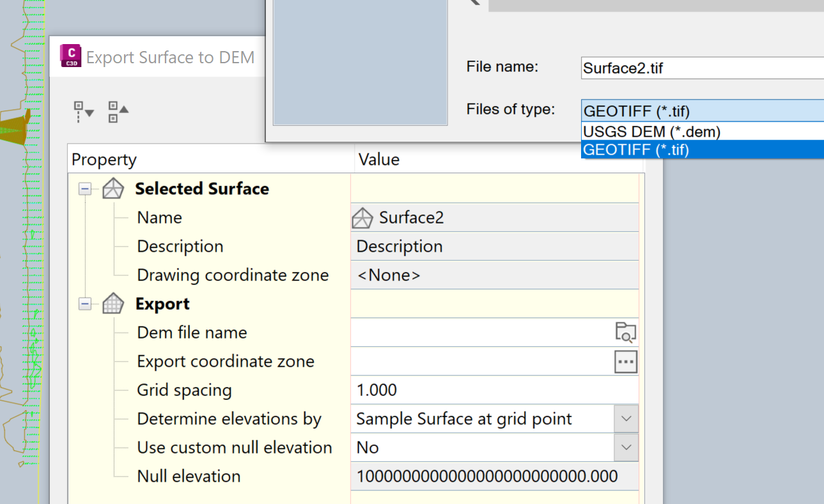Open the Determine elevations by dropdown

pos(626,418)
